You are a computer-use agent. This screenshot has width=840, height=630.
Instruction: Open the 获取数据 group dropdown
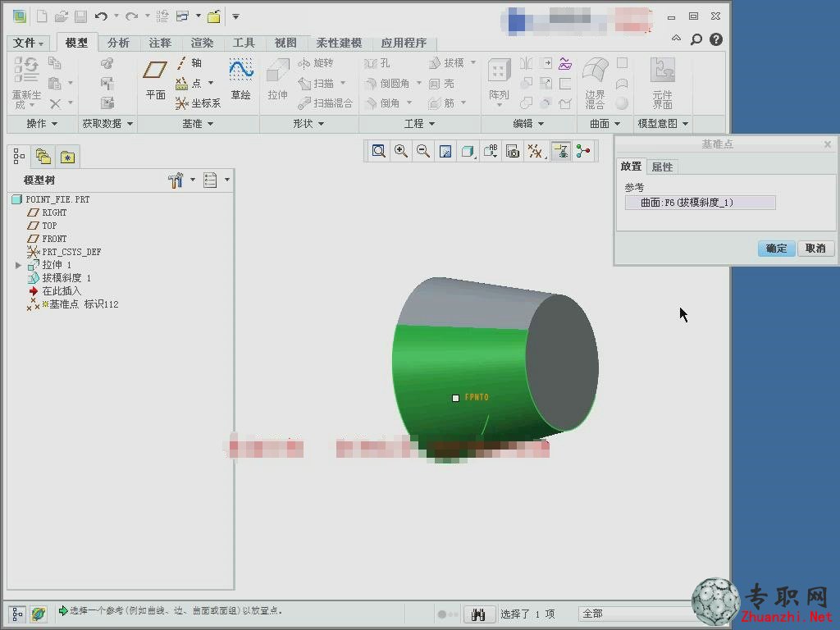(107, 124)
